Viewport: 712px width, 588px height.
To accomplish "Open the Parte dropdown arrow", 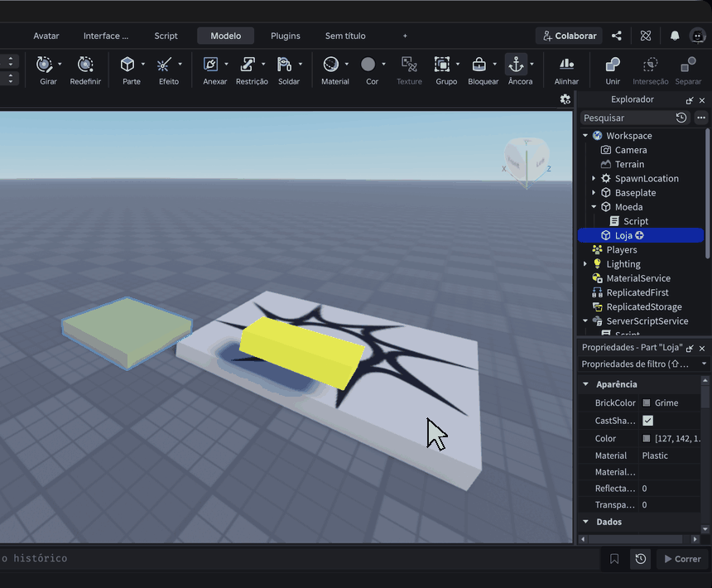I will (143, 65).
